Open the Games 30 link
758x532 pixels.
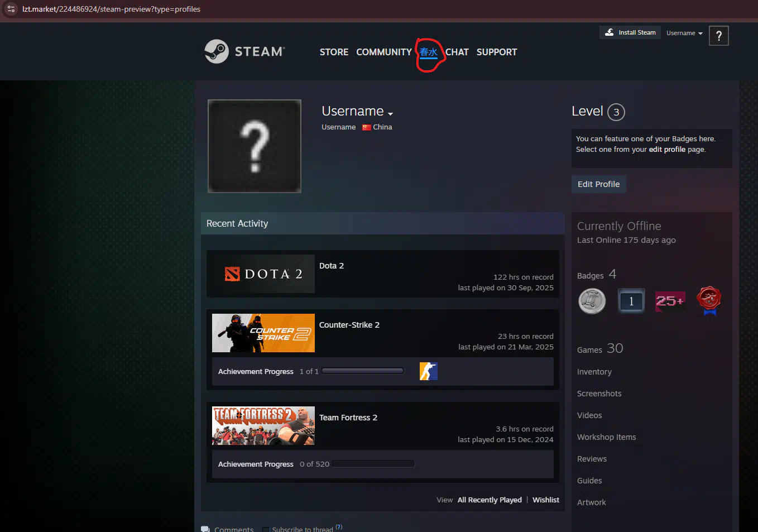tap(600, 349)
